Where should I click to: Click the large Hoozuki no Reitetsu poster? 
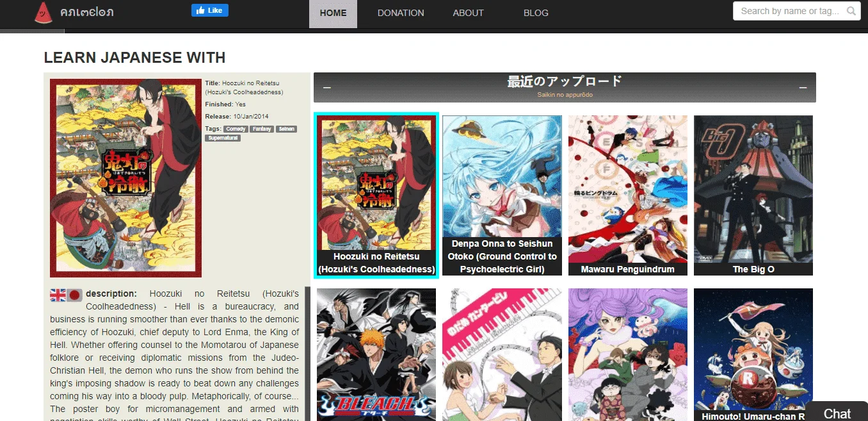pyautogui.click(x=125, y=178)
